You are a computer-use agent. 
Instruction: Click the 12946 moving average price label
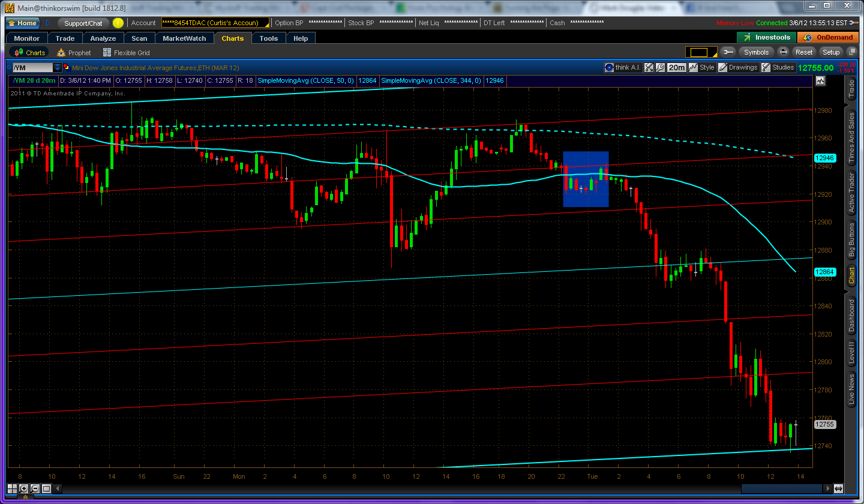click(x=824, y=158)
